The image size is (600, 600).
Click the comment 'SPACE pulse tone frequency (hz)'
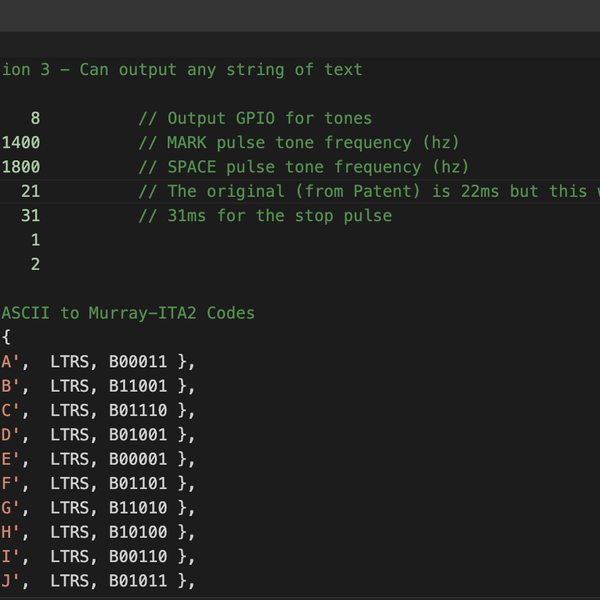303,167
